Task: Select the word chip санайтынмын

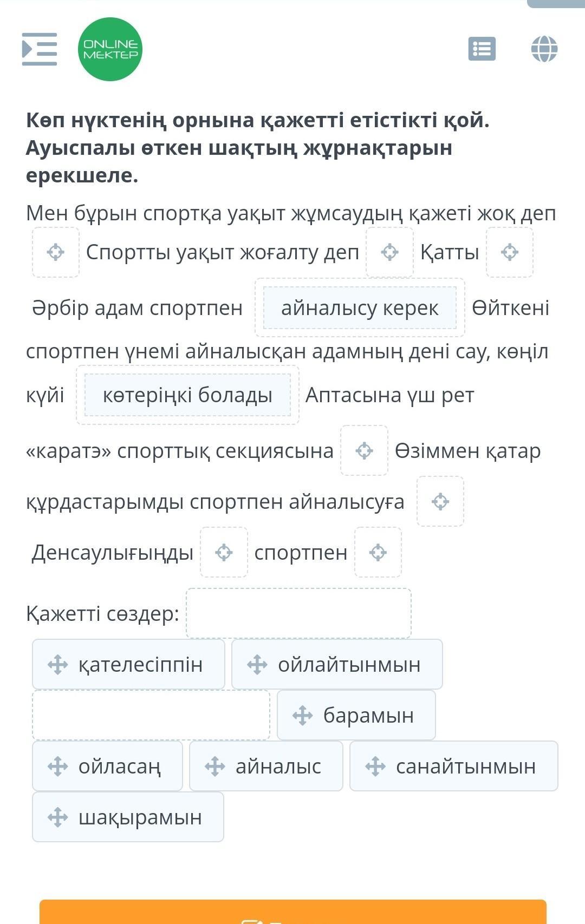Action: click(454, 766)
